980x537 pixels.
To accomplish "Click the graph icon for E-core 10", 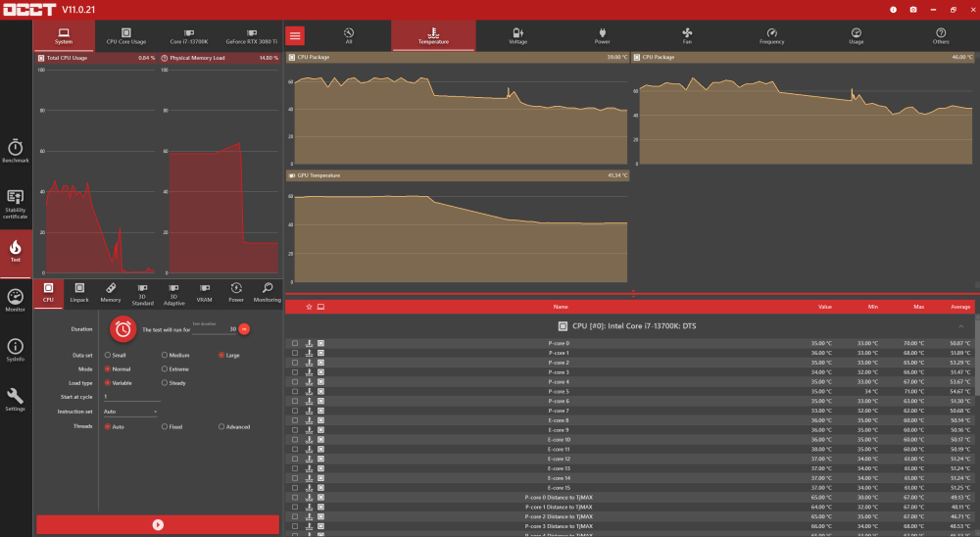I will (x=309, y=439).
